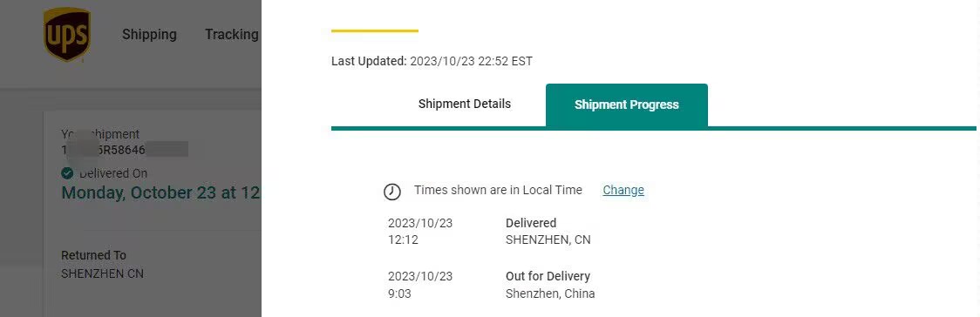Click the Shenzhen, China out-for-delivery location
This screenshot has height=317, width=980.
click(x=550, y=293)
